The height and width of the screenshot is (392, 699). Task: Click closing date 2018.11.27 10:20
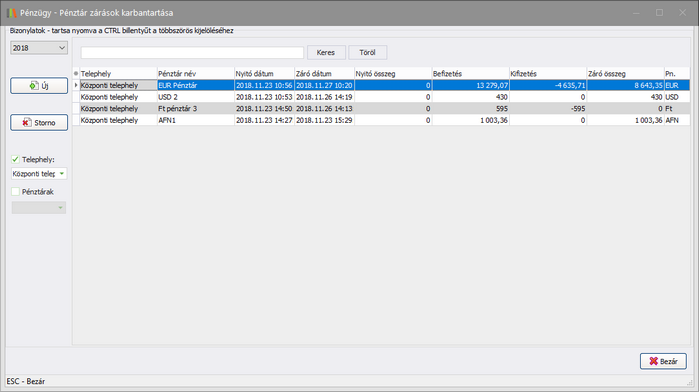[324, 85]
